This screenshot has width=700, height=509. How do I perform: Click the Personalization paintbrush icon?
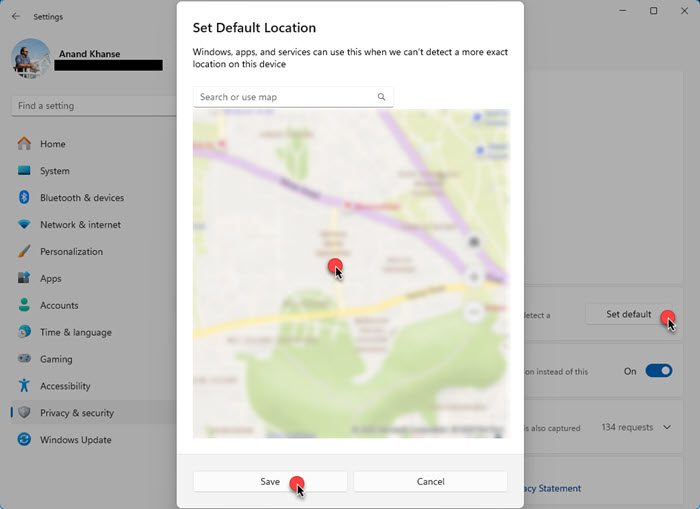(x=24, y=251)
